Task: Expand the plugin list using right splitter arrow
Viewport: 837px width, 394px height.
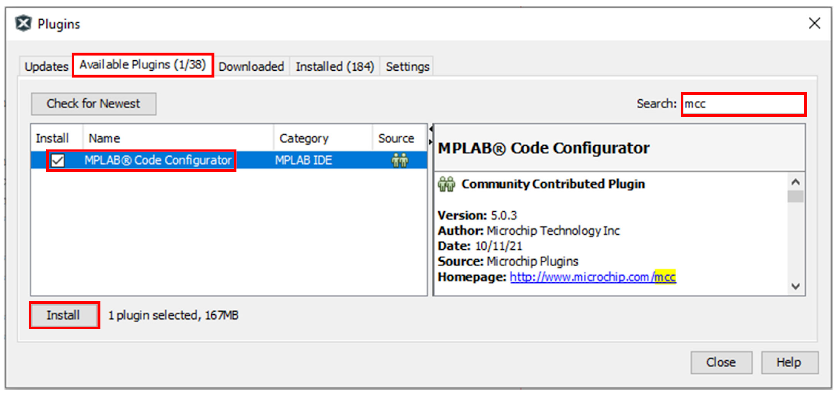Action: pos(431,141)
